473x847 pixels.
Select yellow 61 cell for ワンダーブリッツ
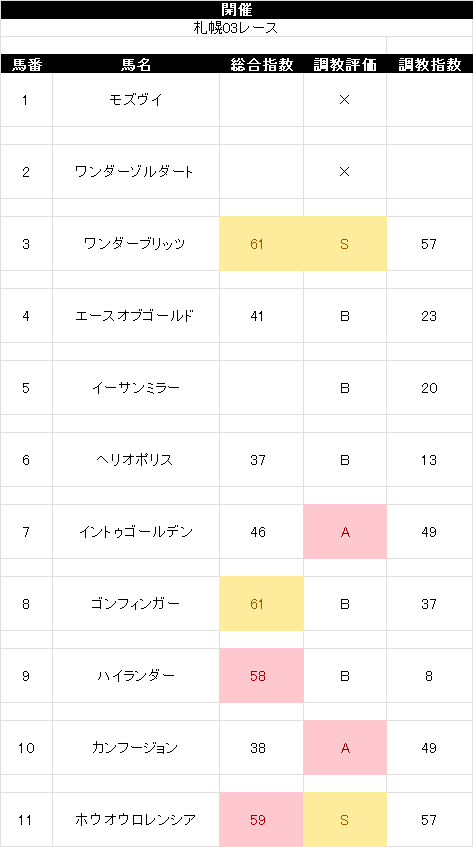261,244
